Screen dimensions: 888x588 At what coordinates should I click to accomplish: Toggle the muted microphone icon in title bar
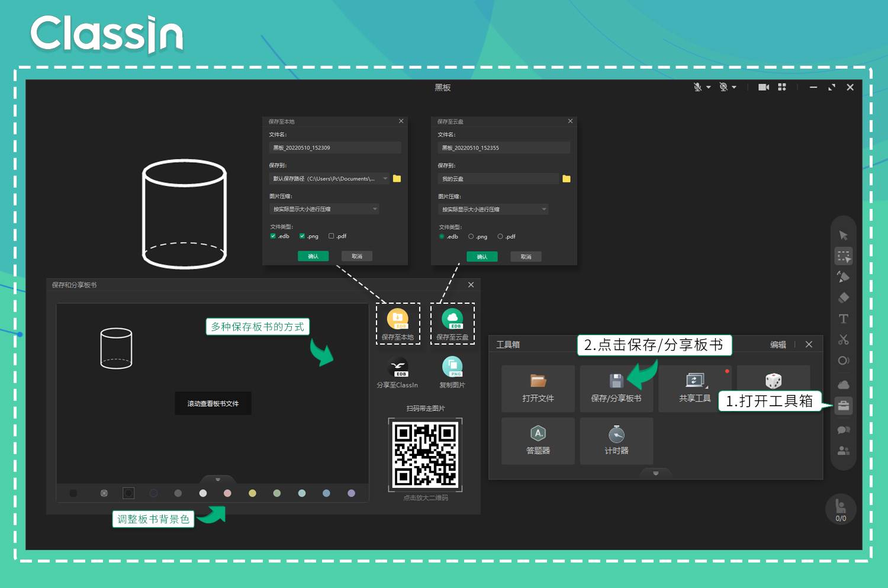point(697,87)
